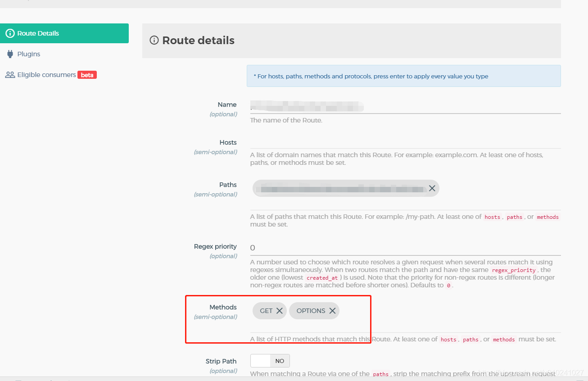Screen dimensions: 588x381
Task: Click the Eligible consumers people icon
Action: coord(10,75)
